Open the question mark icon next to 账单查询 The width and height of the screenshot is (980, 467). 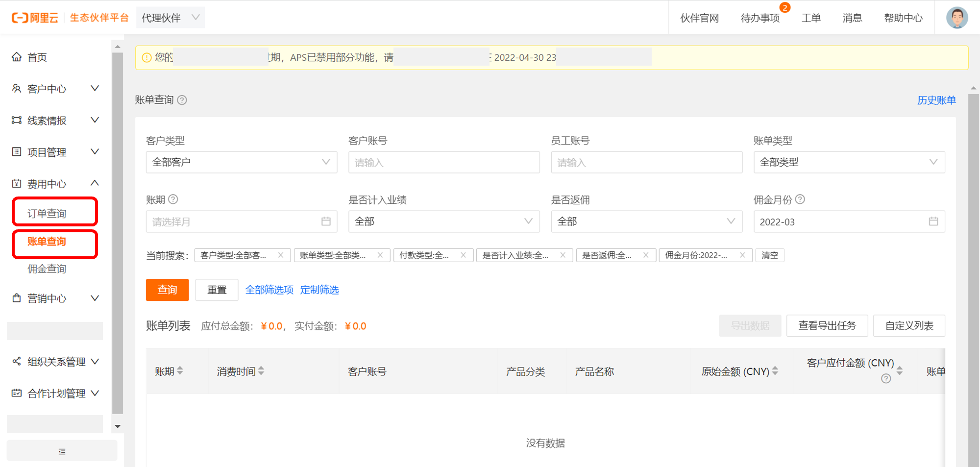(182, 99)
